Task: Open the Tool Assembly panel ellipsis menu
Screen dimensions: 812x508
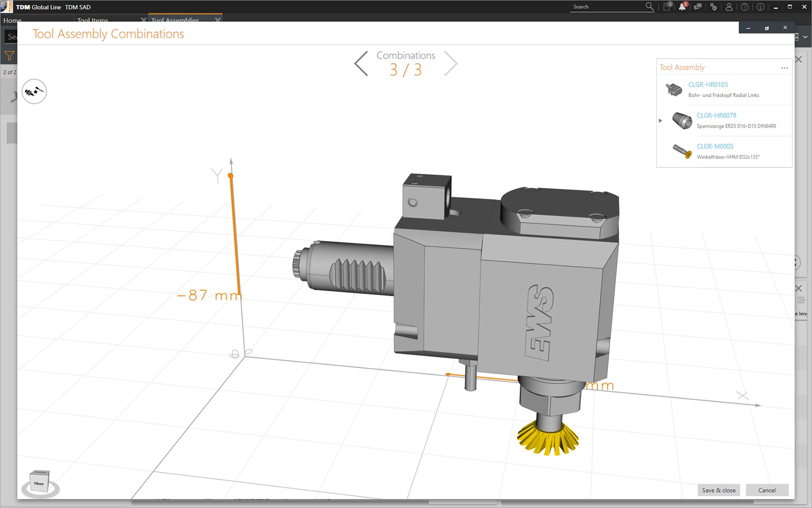Action: (784, 68)
